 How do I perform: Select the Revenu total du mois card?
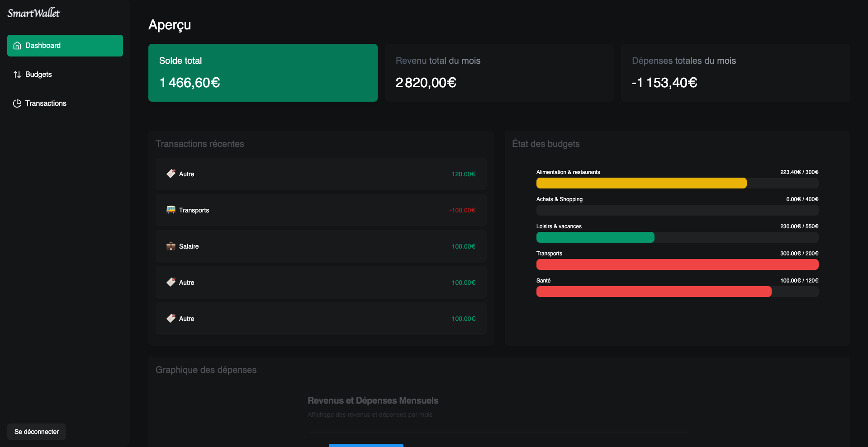point(499,73)
